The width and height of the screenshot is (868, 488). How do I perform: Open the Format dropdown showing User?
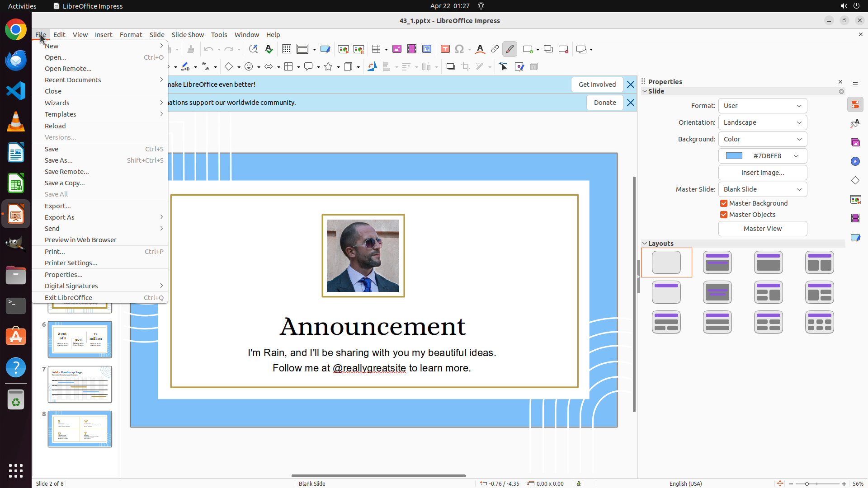pos(762,106)
